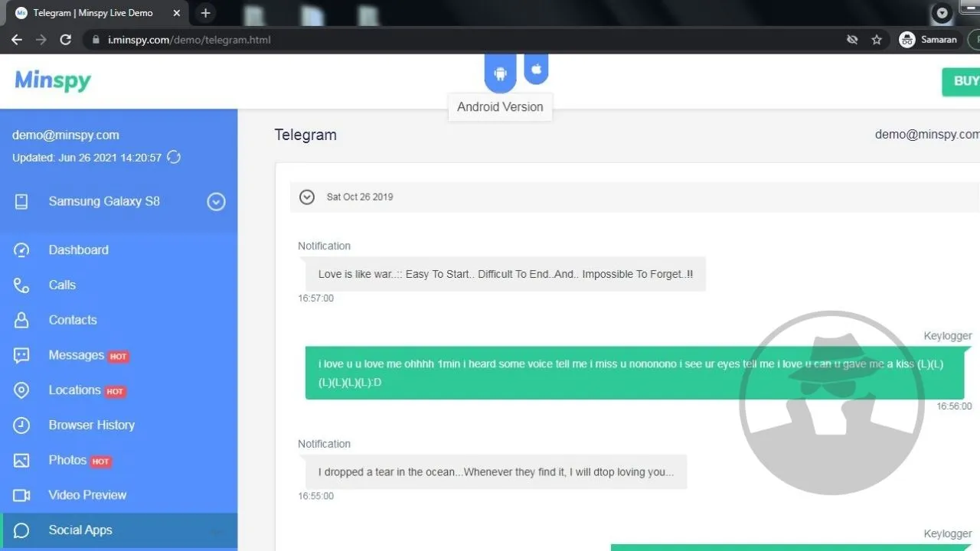Screen dimensions: 980x551
Task: Click the Samsung Galaxy S8 device icon
Action: tap(21, 202)
